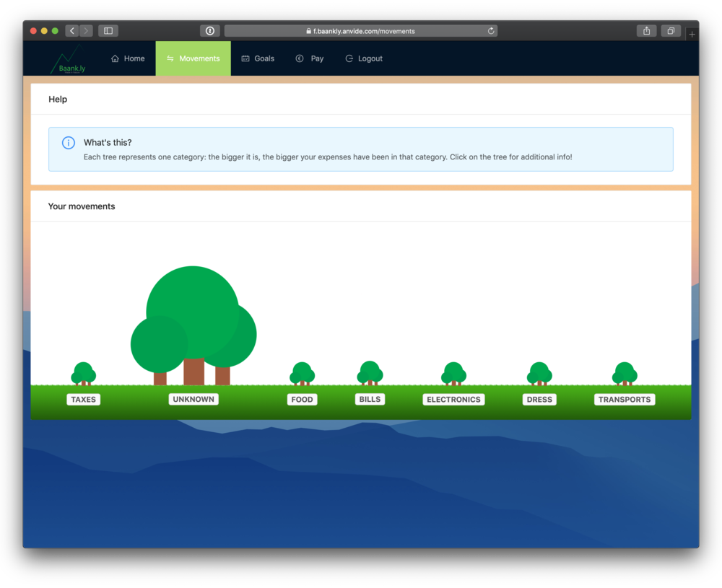Click the blue info icon in help box
The width and height of the screenshot is (722, 588).
69,143
